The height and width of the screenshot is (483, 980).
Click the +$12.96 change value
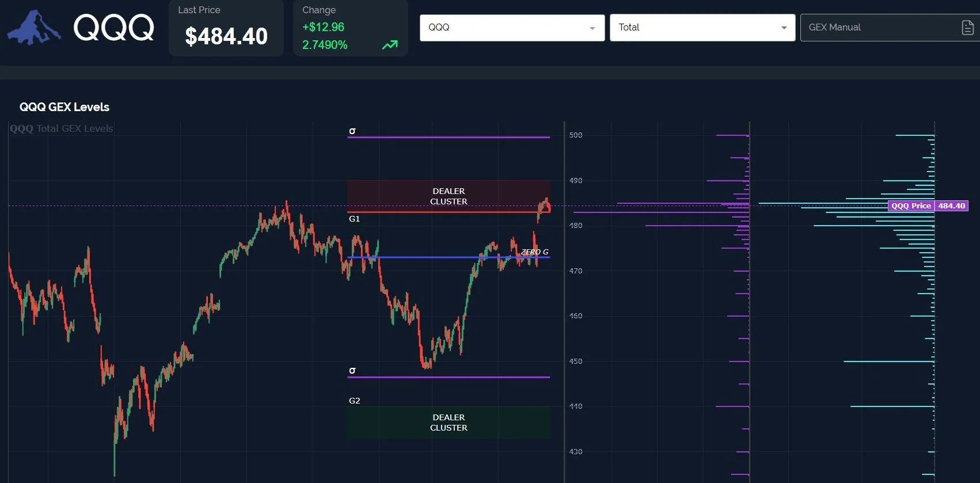[323, 27]
